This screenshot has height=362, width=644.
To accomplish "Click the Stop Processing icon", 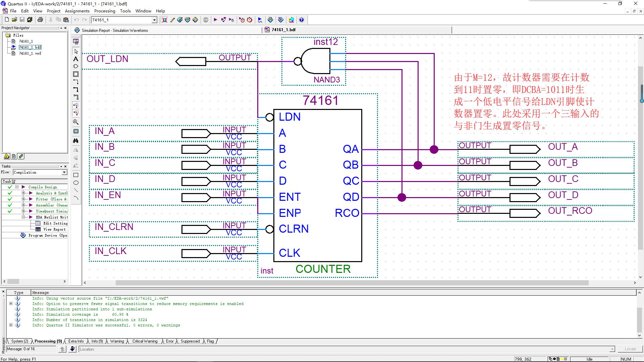I will point(206,20).
